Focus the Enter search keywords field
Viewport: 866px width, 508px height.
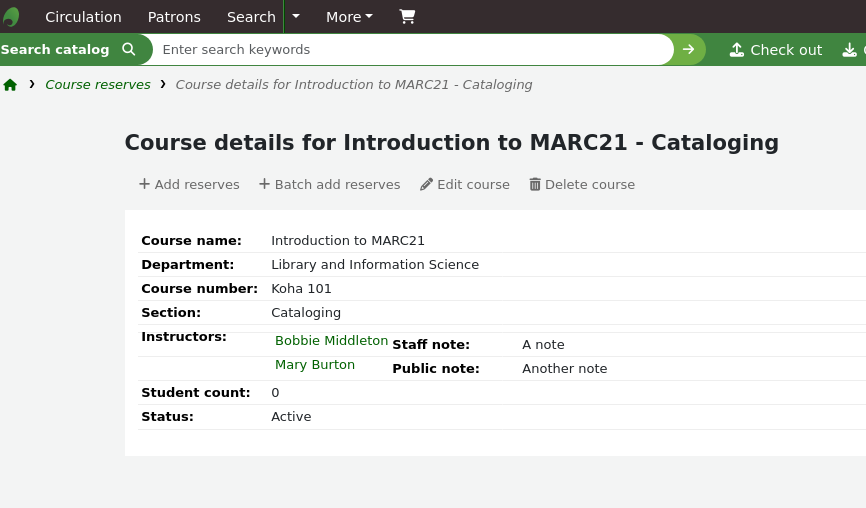(x=410, y=49)
